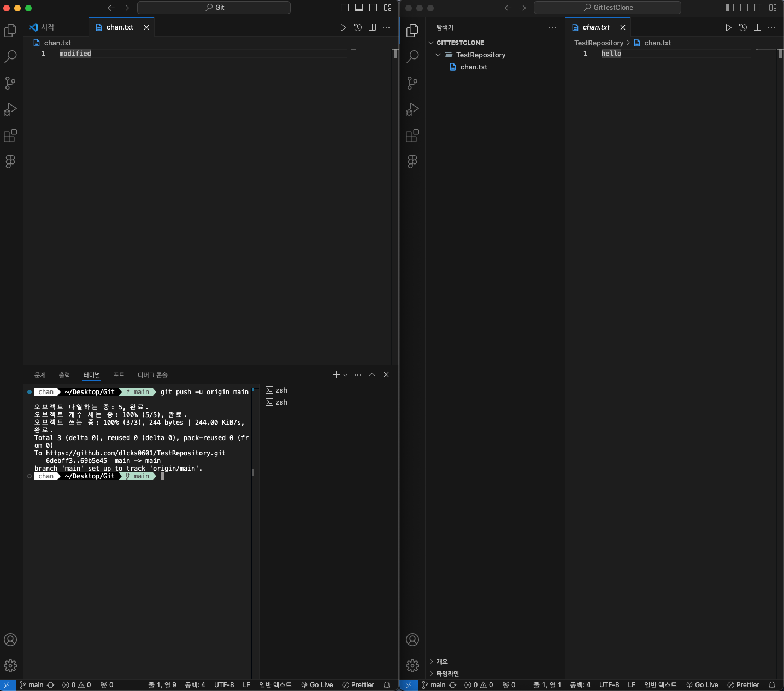
Task: Switch to the 출력 panel tab
Action: pyautogui.click(x=64, y=375)
